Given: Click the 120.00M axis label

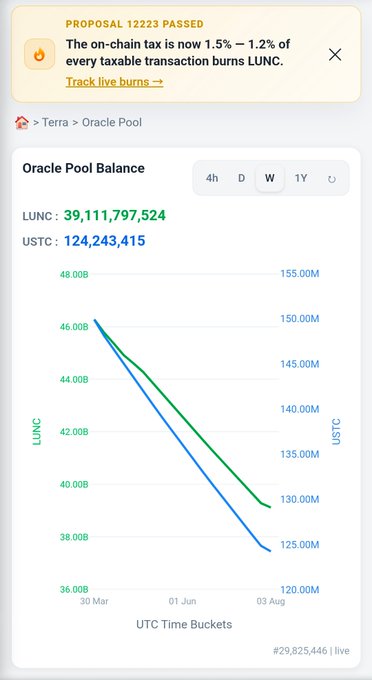Looking at the screenshot, I should (300, 590).
